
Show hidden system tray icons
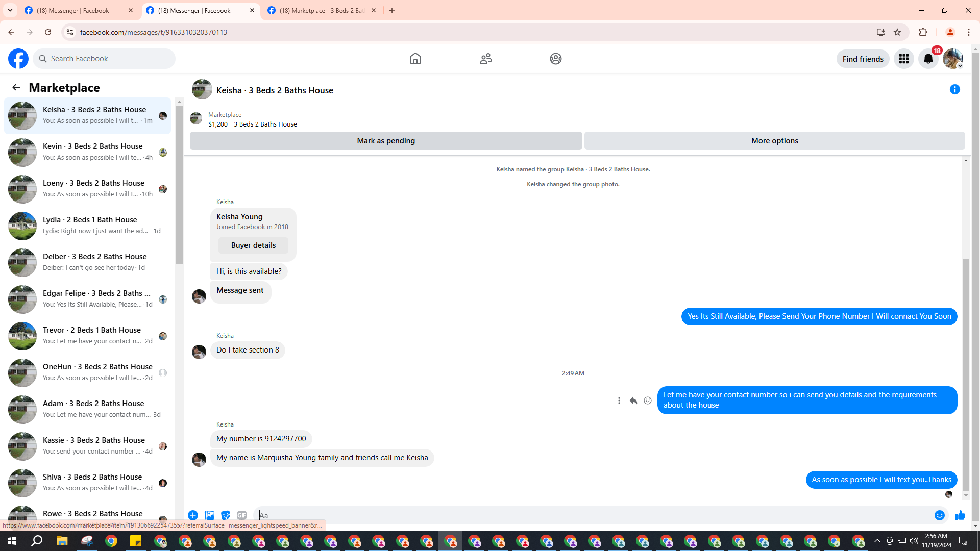[x=877, y=541]
